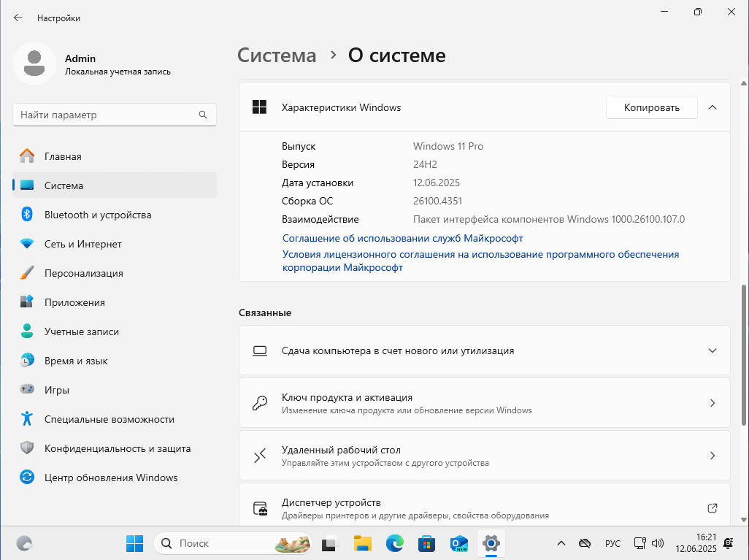Click the Bluetooth icon in the sidebar
The image size is (749, 560).
click(x=27, y=215)
